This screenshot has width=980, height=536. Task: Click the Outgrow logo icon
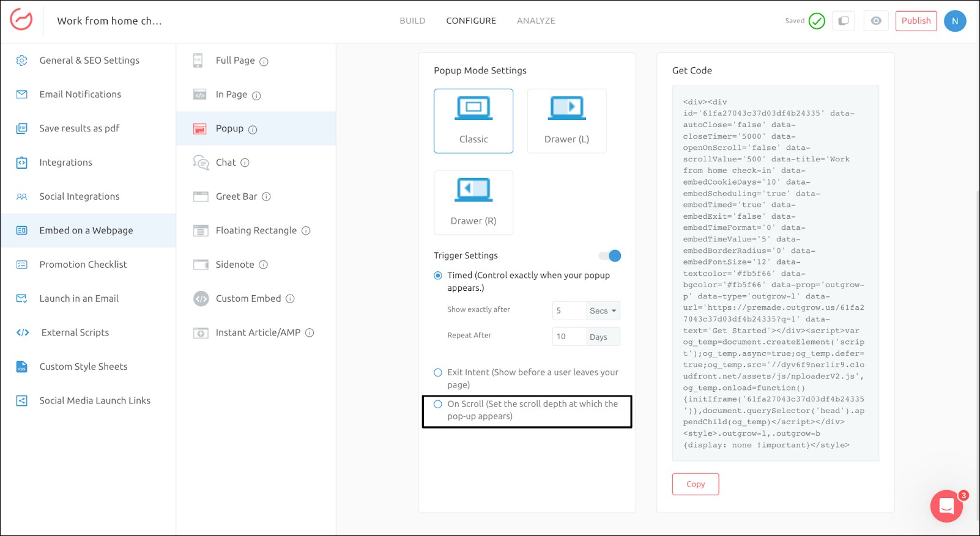coord(21,20)
